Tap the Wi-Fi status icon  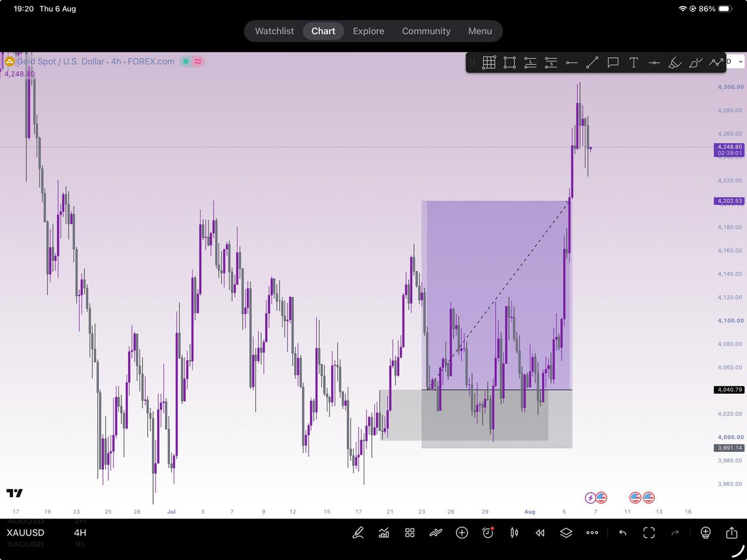click(x=683, y=9)
